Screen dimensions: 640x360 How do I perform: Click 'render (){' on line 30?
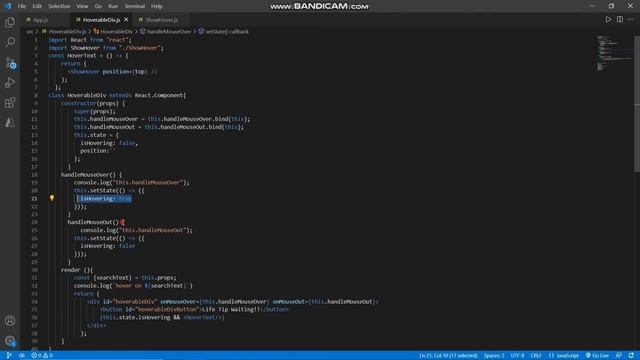coord(77,270)
